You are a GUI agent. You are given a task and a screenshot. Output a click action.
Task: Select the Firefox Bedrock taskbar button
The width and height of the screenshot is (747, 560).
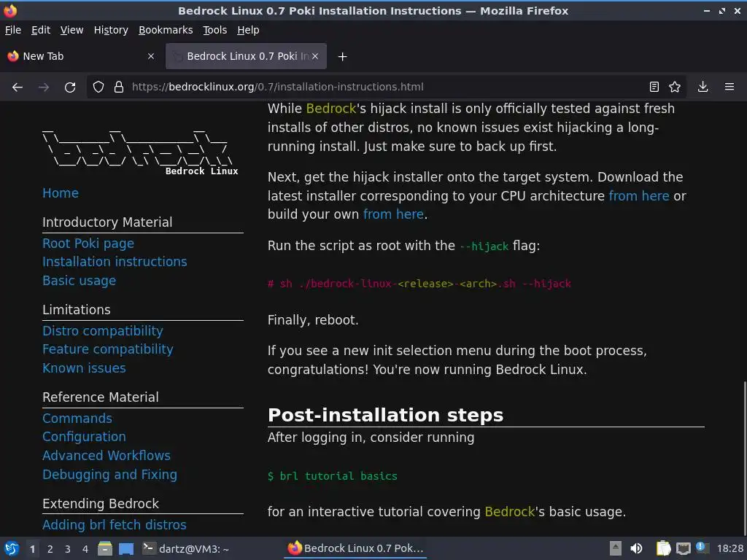(x=356, y=548)
